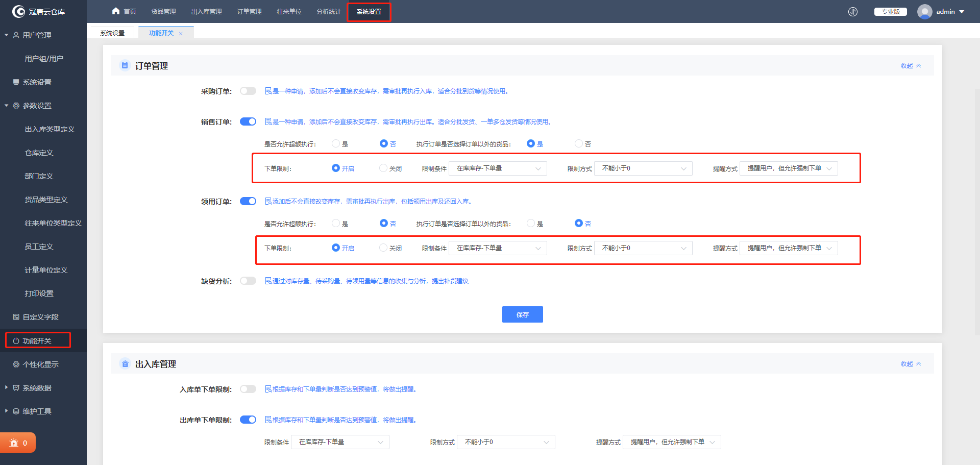
Task: Enable the 缺货分析 switch
Action: coord(248,281)
